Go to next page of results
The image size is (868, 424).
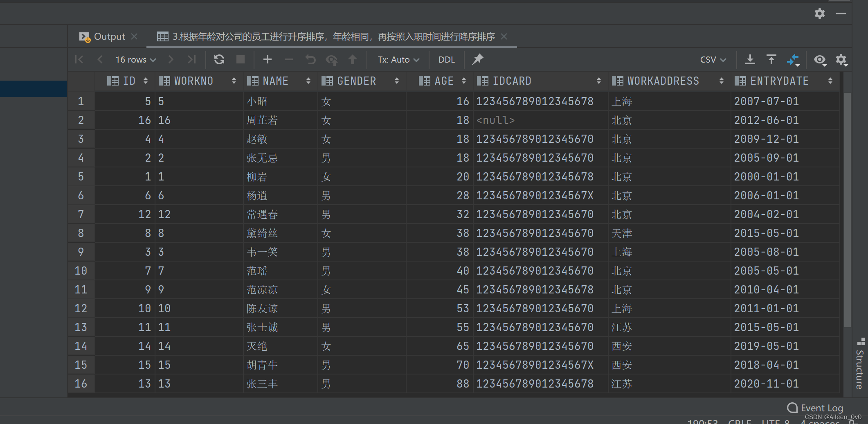click(171, 60)
